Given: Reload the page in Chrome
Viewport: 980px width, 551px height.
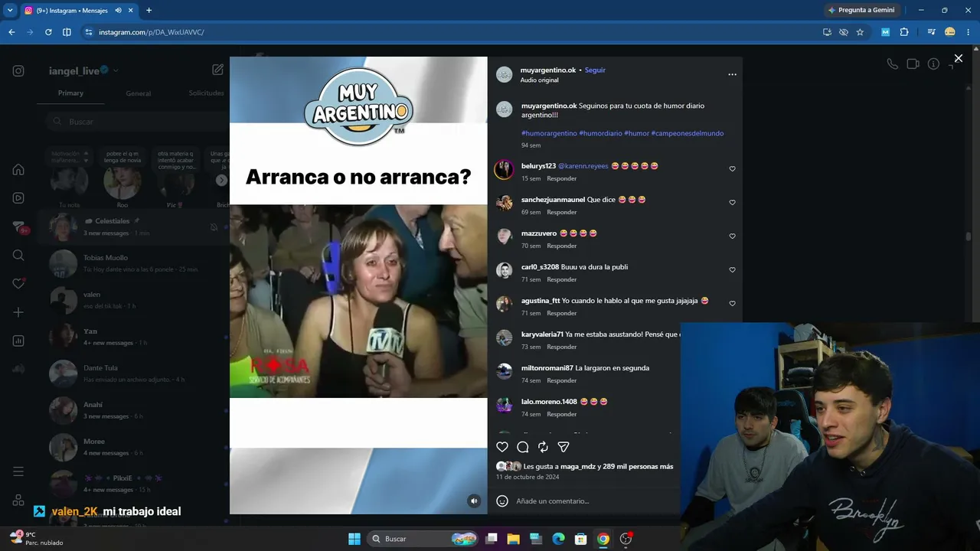Looking at the screenshot, I should (48, 32).
